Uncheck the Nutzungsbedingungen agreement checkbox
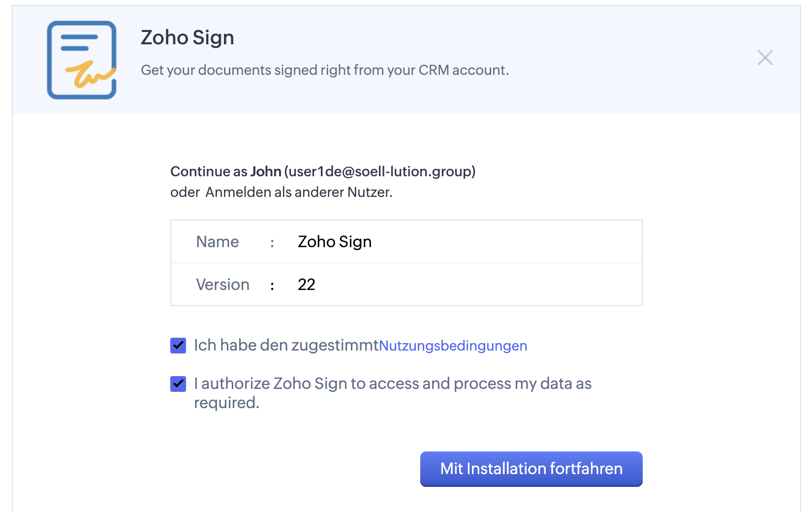This screenshot has width=812, height=512. [x=178, y=346]
